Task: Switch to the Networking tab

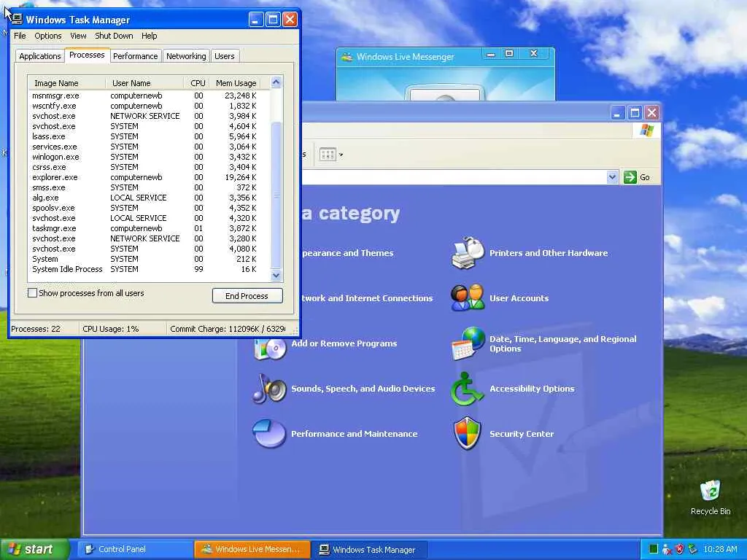Action: (186, 56)
